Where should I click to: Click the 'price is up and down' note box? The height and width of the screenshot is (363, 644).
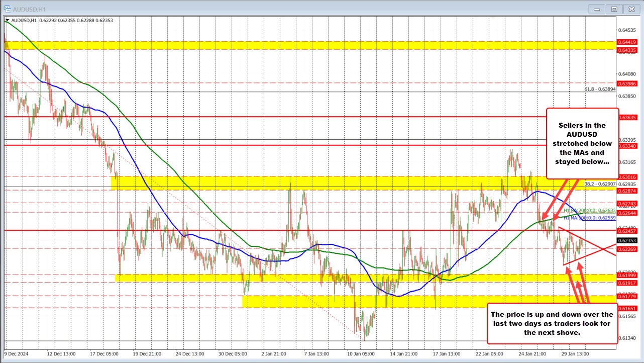point(552,323)
